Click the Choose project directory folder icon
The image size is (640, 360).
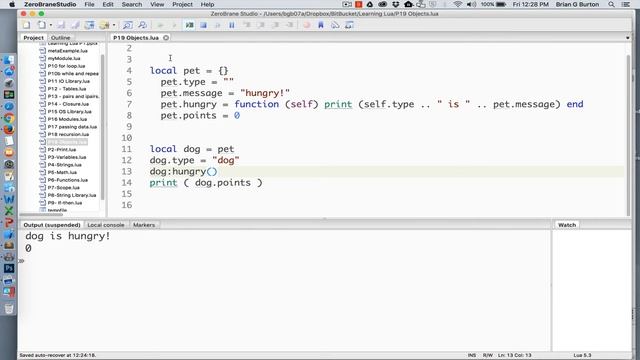pos(104,25)
